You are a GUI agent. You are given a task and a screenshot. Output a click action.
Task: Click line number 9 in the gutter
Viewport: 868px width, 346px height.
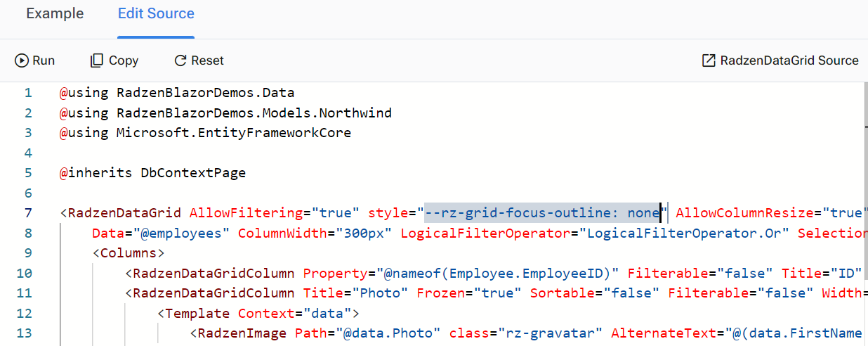click(x=28, y=252)
